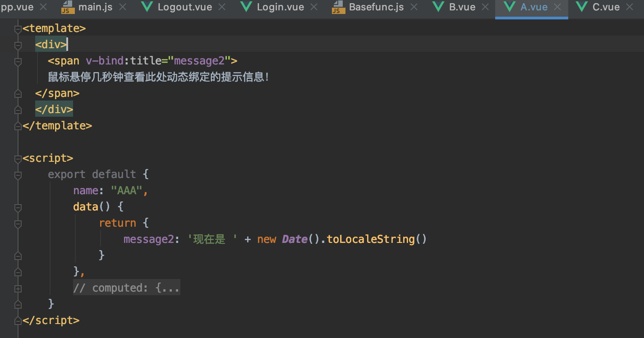Click the Vue icon on C.vue tab
Viewport: 644px width, 338px height.
pos(582,7)
